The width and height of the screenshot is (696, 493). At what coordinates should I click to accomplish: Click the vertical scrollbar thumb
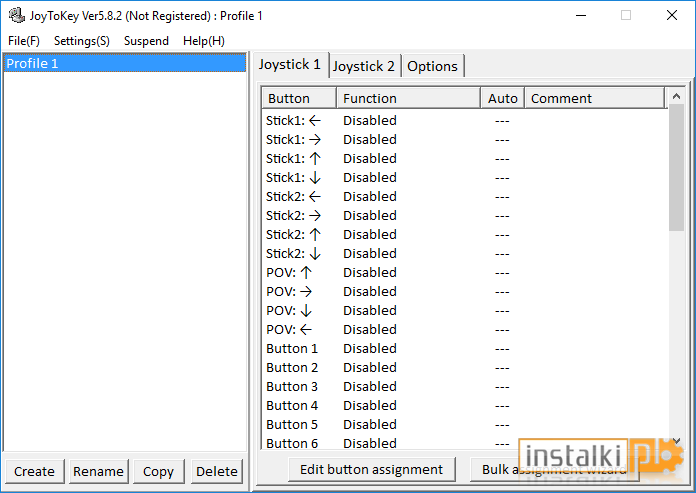pos(676,168)
